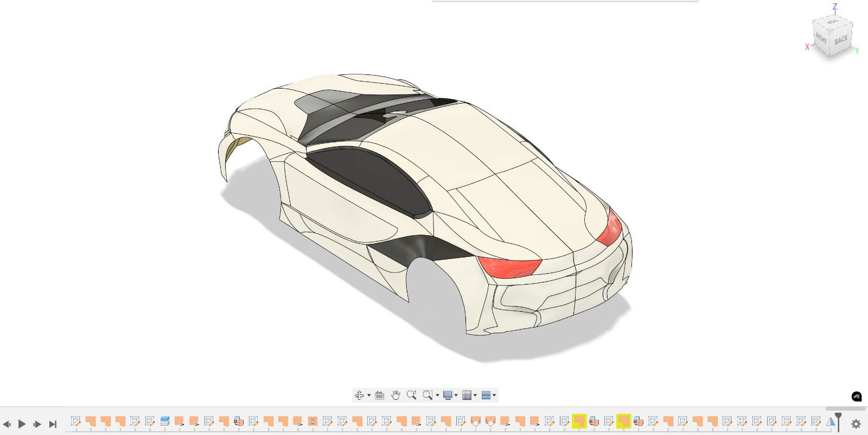Expand the Display Settings dropdown arrow
868x435 pixels.
tap(456, 395)
